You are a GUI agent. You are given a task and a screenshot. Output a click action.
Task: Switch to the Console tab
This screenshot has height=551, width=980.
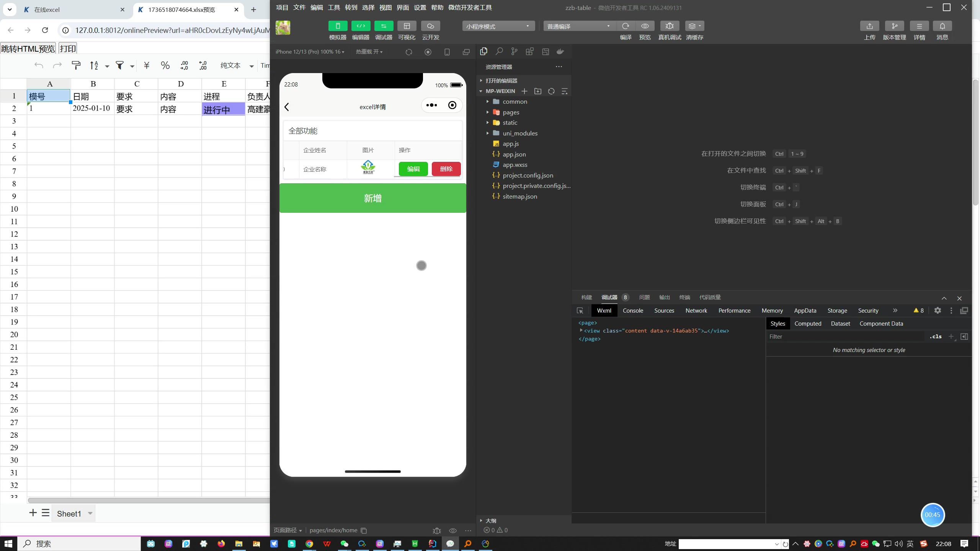(x=633, y=310)
